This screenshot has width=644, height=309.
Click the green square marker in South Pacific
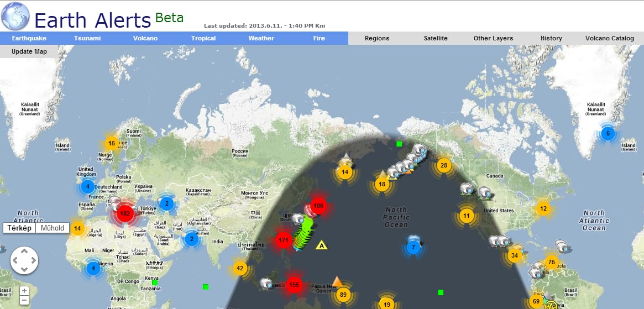[x=441, y=292]
